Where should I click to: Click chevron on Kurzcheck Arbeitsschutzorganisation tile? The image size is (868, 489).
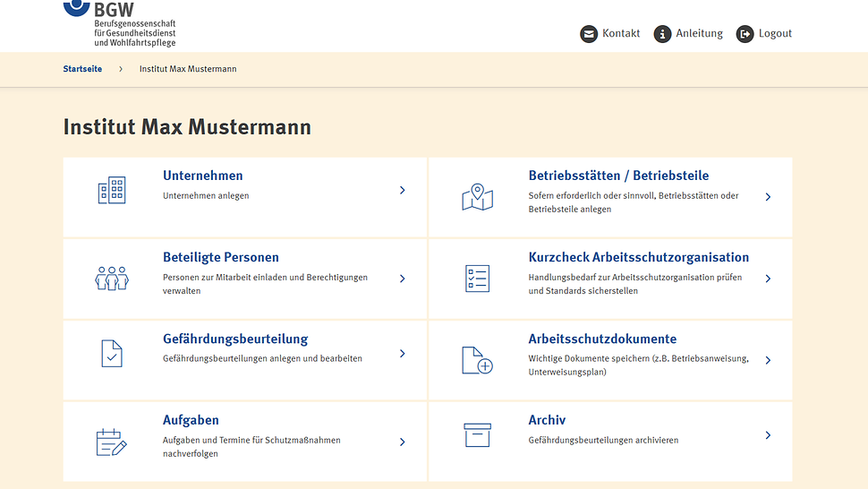[x=768, y=279]
